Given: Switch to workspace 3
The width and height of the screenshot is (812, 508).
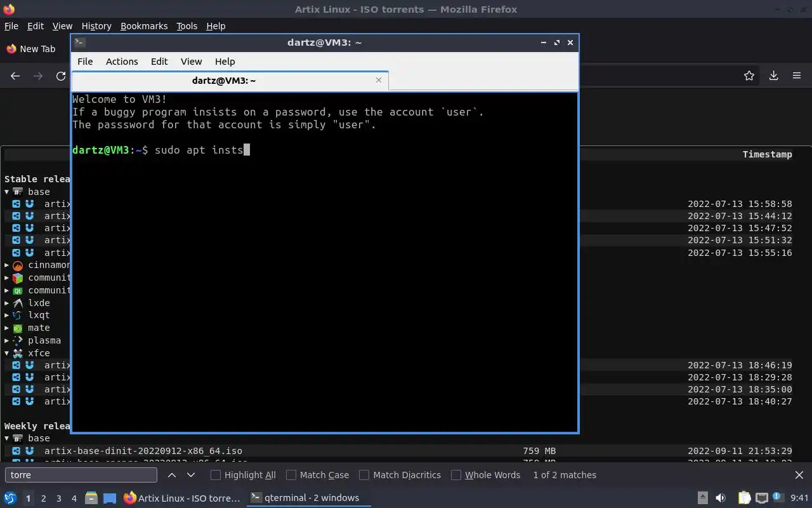Looking at the screenshot, I should click(59, 498).
